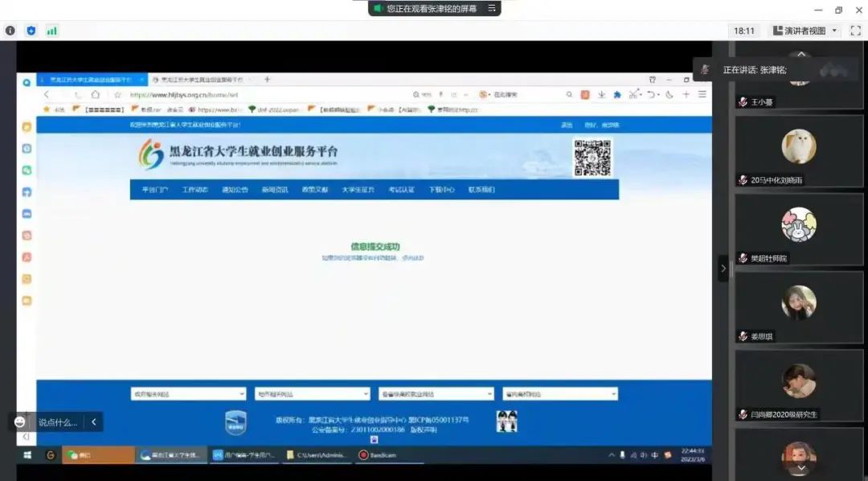This screenshot has width=868, height=481.
Task: Open the WeChat taskbar item
Action: pyautogui.click(x=99, y=455)
